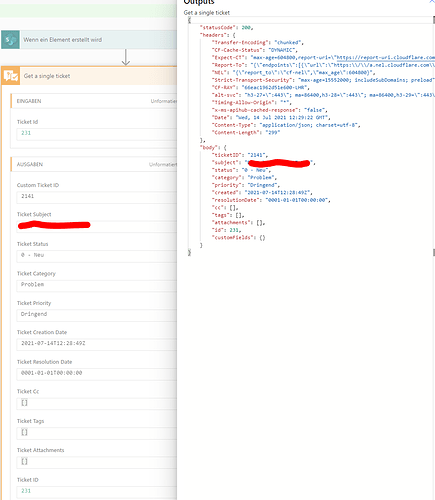Click the "Content-Type" header line
The height and width of the screenshot is (500, 435).
tap(286, 125)
